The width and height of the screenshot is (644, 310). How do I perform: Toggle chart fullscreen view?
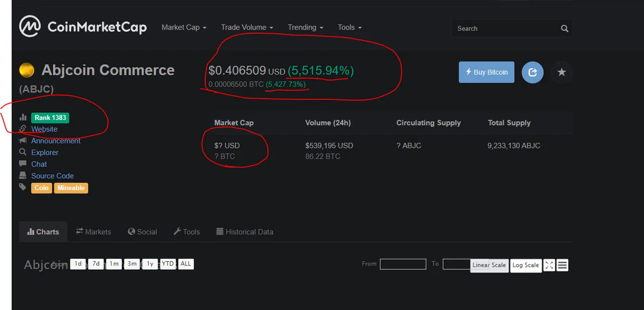549,265
